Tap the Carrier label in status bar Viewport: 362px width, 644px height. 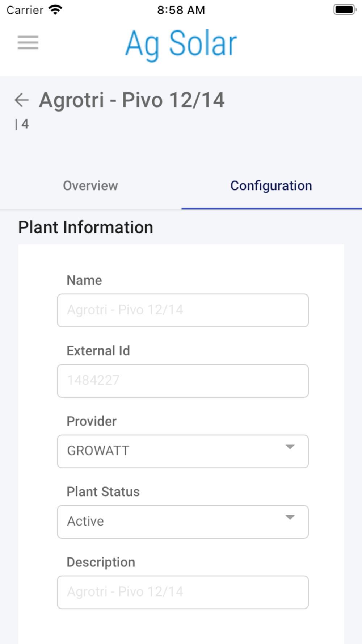[25, 10]
